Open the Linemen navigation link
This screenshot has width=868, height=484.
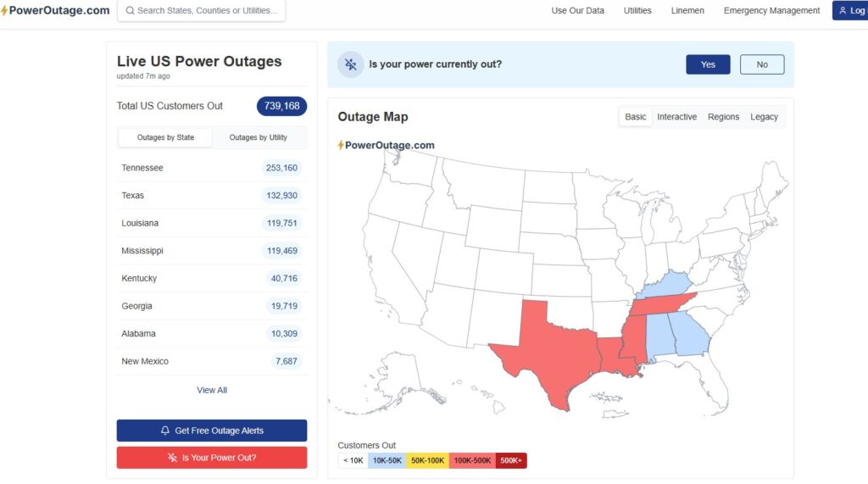pyautogui.click(x=687, y=11)
